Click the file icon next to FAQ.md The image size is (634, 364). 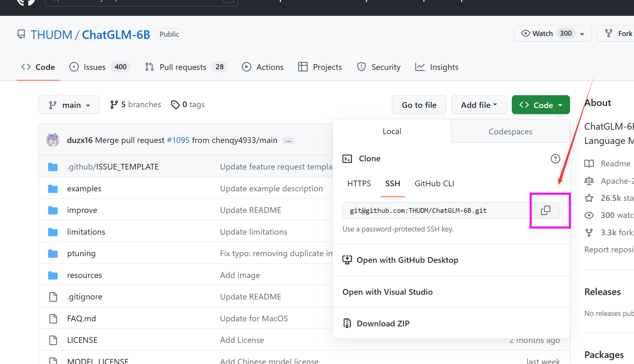53,319
